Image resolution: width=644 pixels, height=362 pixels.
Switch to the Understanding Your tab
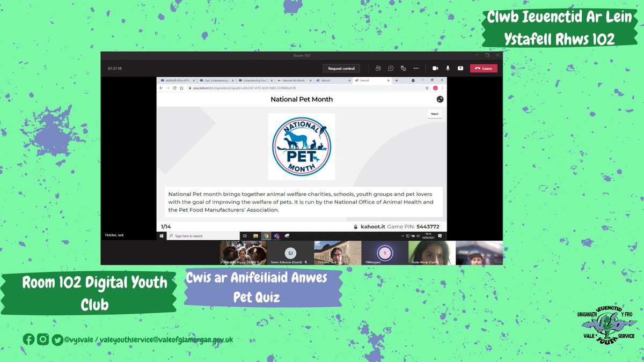click(256, 80)
